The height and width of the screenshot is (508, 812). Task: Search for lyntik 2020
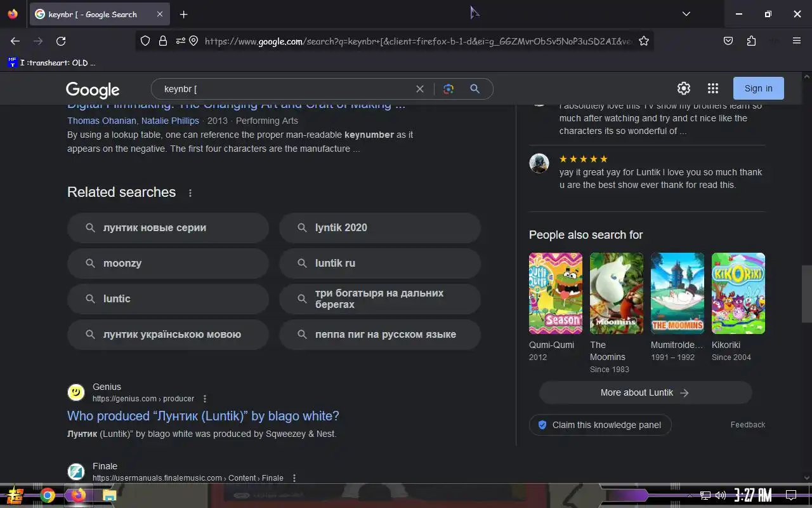coord(380,227)
